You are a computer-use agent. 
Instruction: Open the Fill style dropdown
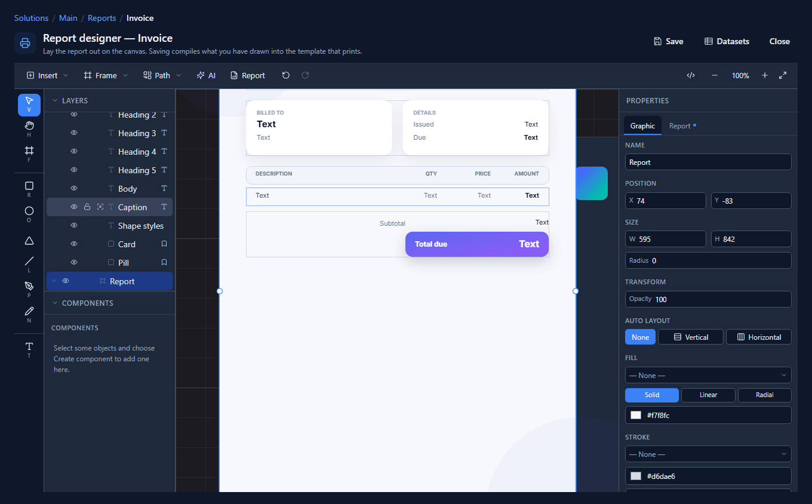pos(708,375)
